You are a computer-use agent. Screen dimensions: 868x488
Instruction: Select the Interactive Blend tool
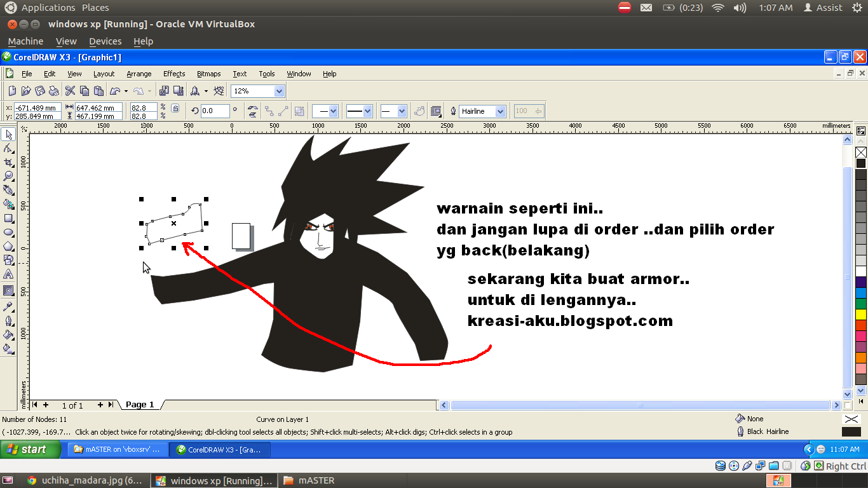[8, 290]
